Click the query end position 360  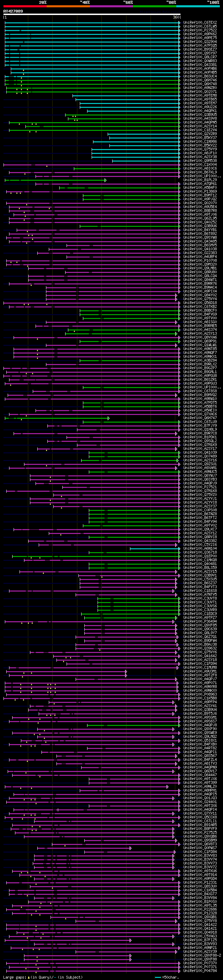(176, 17)
